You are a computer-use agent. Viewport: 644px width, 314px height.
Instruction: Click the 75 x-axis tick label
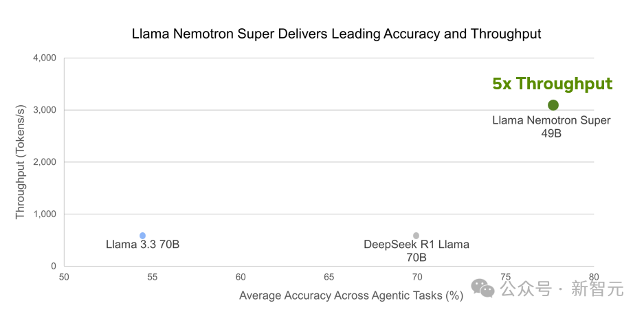pyautogui.click(x=506, y=277)
